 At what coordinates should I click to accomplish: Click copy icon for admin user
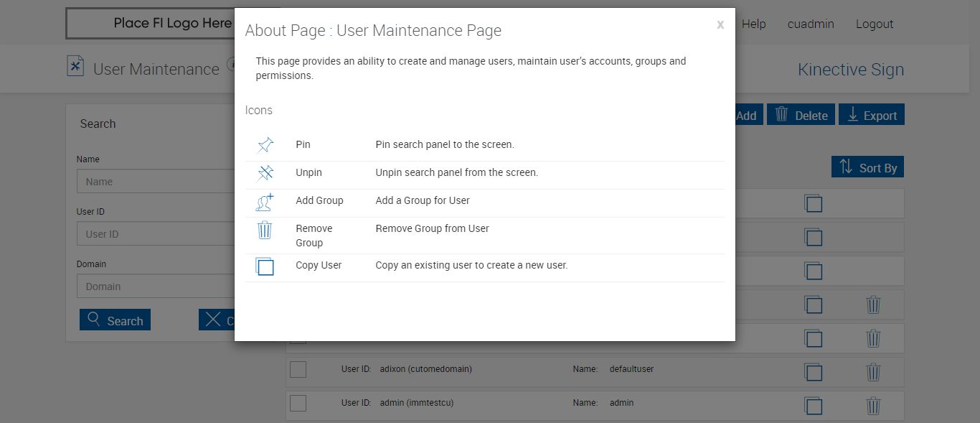click(813, 406)
